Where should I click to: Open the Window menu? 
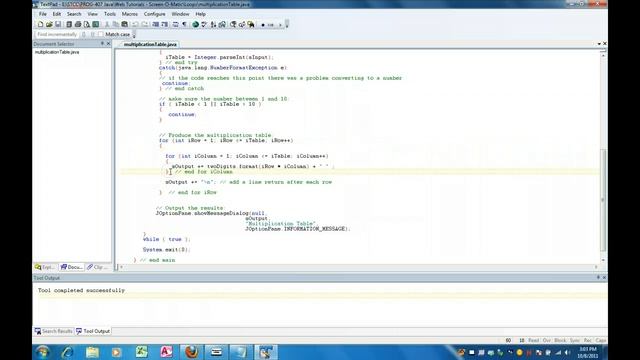pyautogui.click(x=180, y=14)
